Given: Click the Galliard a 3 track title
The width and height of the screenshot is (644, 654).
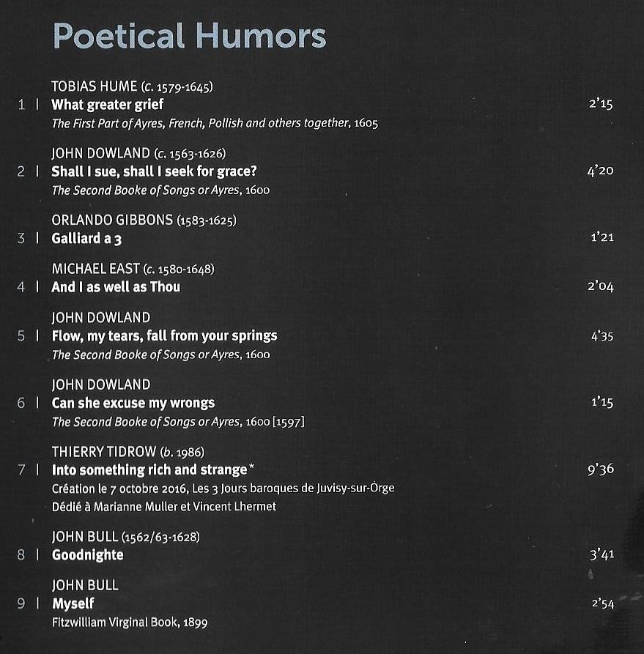Looking at the screenshot, I should 86,239.
